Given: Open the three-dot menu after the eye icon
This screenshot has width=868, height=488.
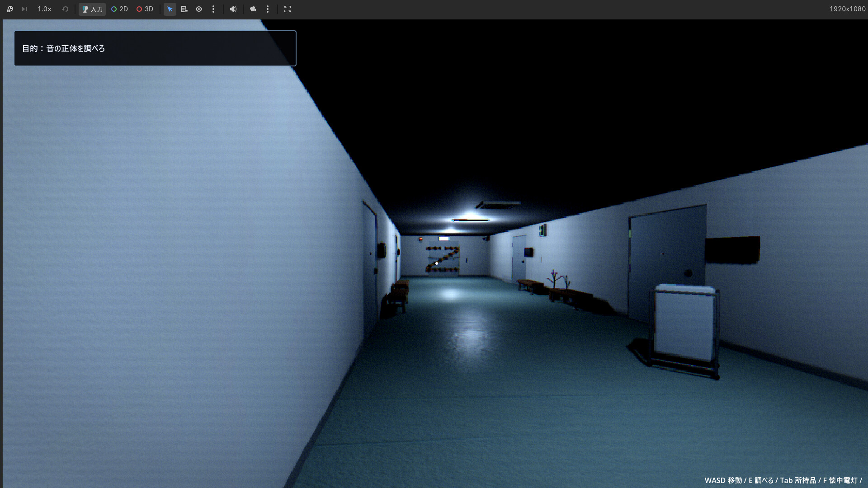Looking at the screenshot, I should click(213, 9).
